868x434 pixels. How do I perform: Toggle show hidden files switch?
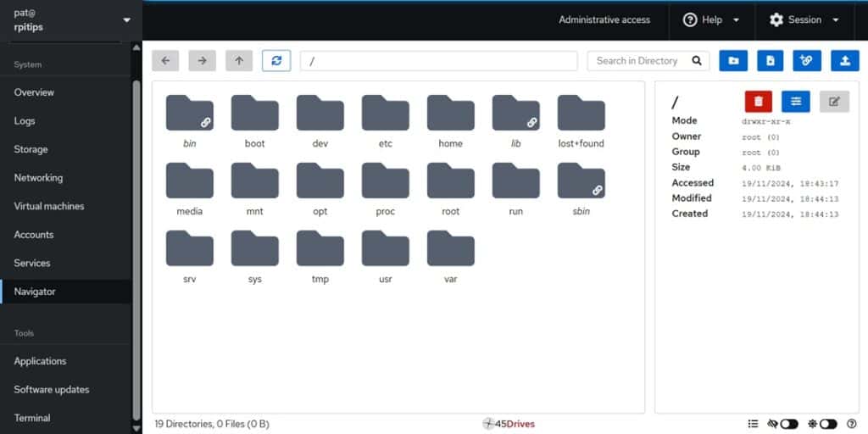click(x=788, y=424)
